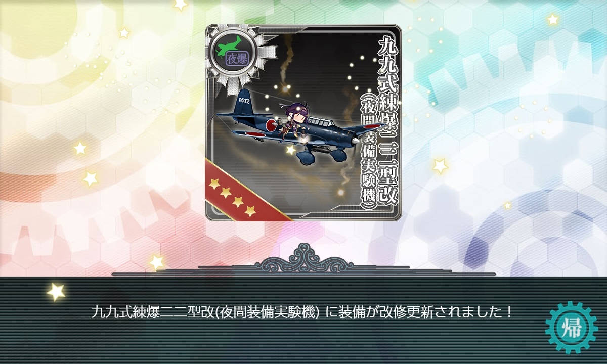The image size is (607, 364).
Task: Click the sparkling star right of the card
Action: (440, 165)
